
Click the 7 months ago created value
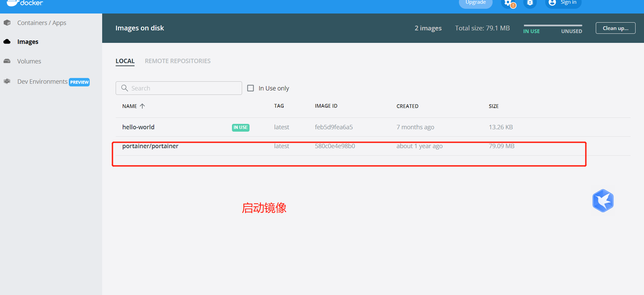[415, 127]
